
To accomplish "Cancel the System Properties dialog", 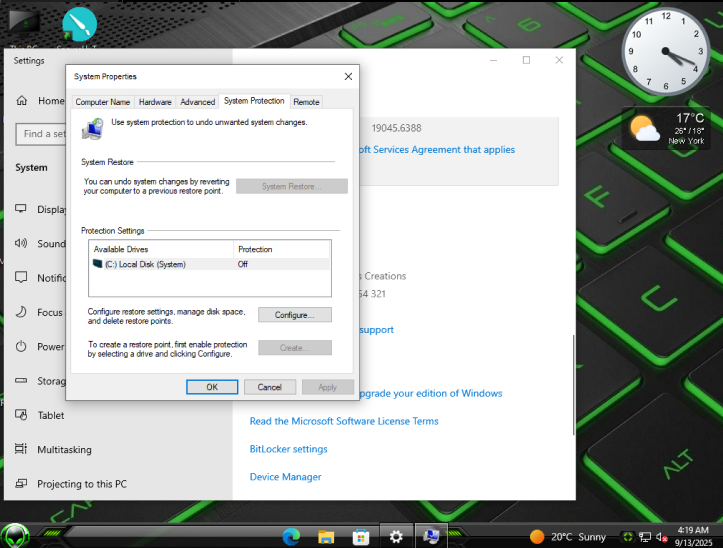I will click(270, 387).
